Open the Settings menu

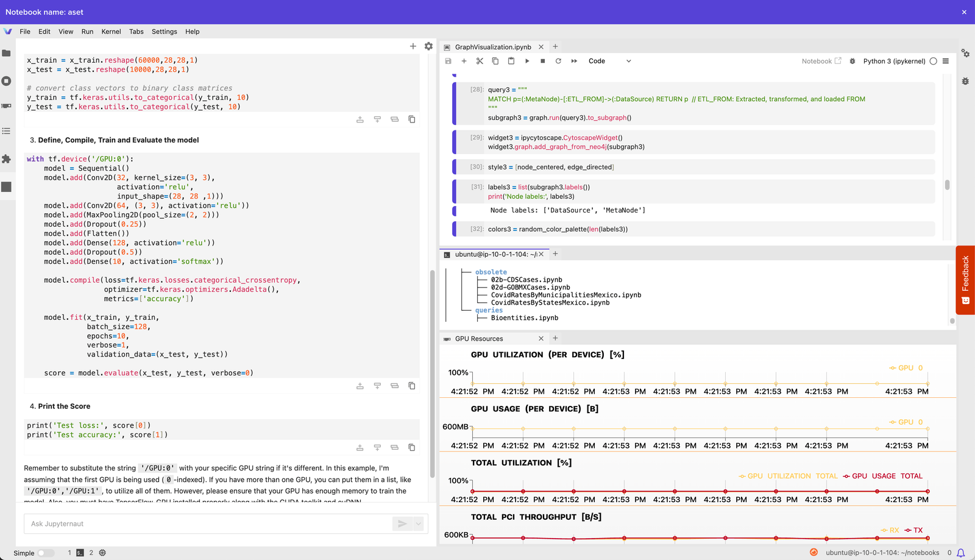[x=165, y=32]
